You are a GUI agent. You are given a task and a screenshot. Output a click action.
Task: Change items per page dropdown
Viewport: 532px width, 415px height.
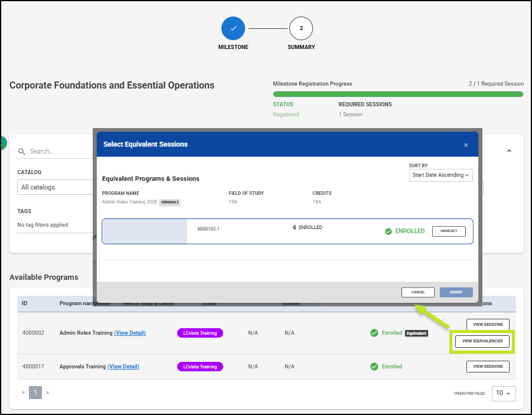[x=503, y=393]
